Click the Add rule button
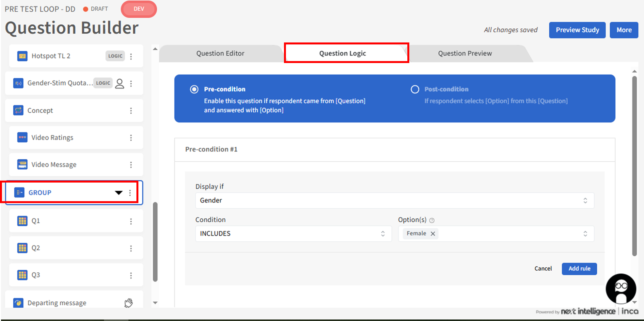The height and width of the screenshot is (321, 644). tap(579, 269)
